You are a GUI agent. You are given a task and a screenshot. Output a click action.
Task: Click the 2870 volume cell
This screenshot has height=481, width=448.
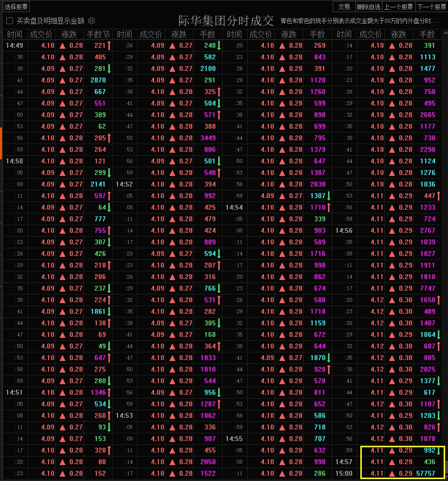pyautogui.click(x=98, y=80)
